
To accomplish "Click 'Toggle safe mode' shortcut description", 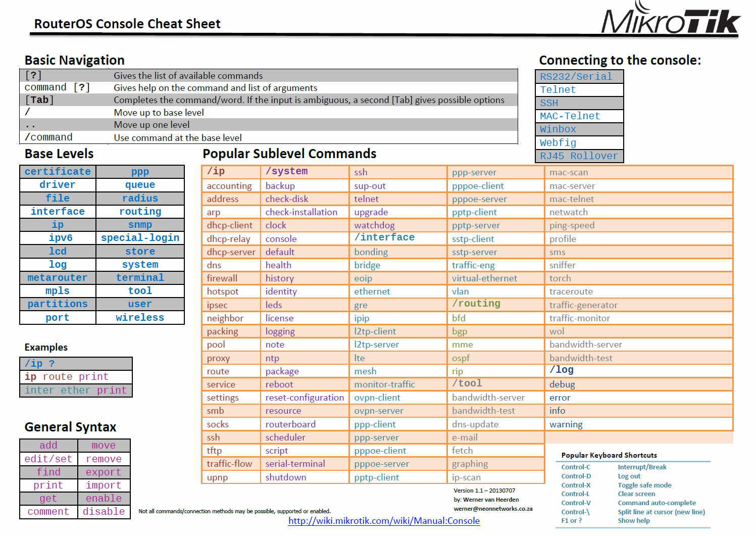I will (644, 485).
